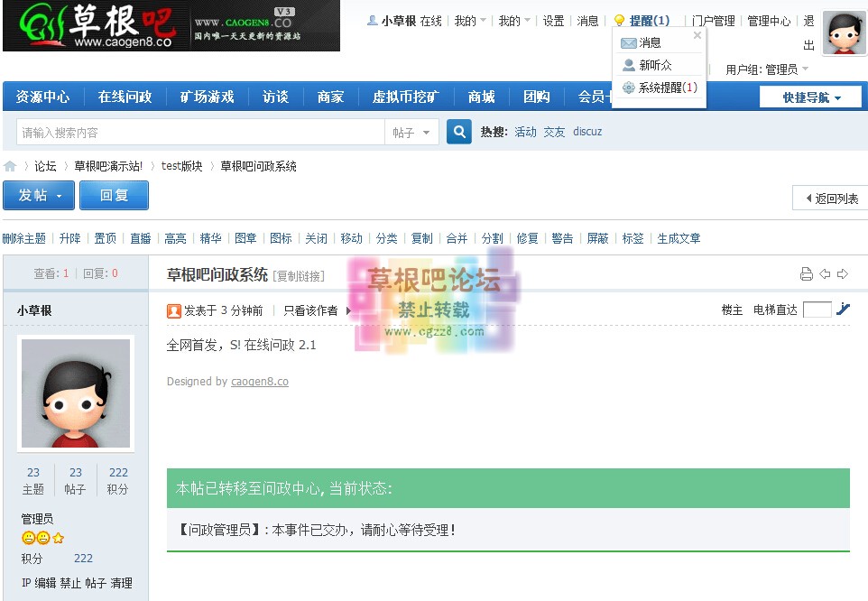
Task: Print the thread using the printer icon
Action: point(807,273)
